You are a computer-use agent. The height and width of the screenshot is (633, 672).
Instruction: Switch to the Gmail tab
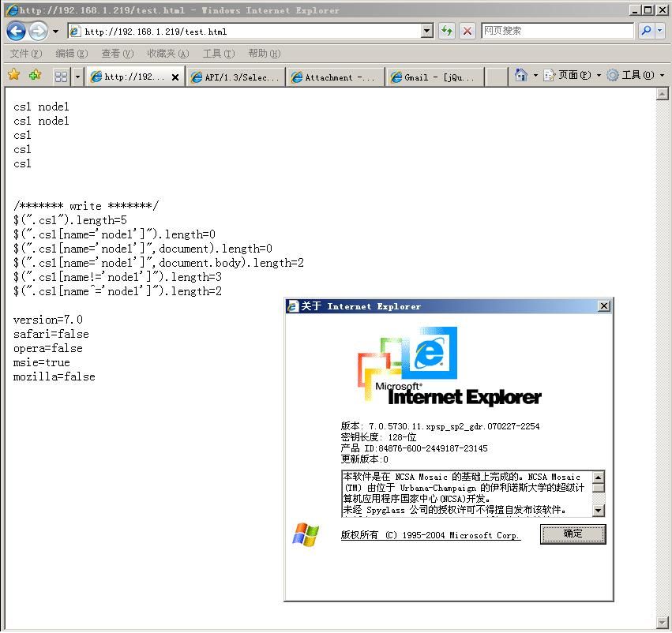click(434, 77)
